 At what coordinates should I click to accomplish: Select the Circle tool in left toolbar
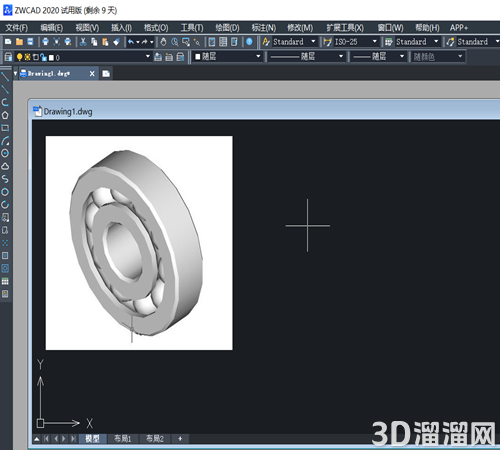5,153
